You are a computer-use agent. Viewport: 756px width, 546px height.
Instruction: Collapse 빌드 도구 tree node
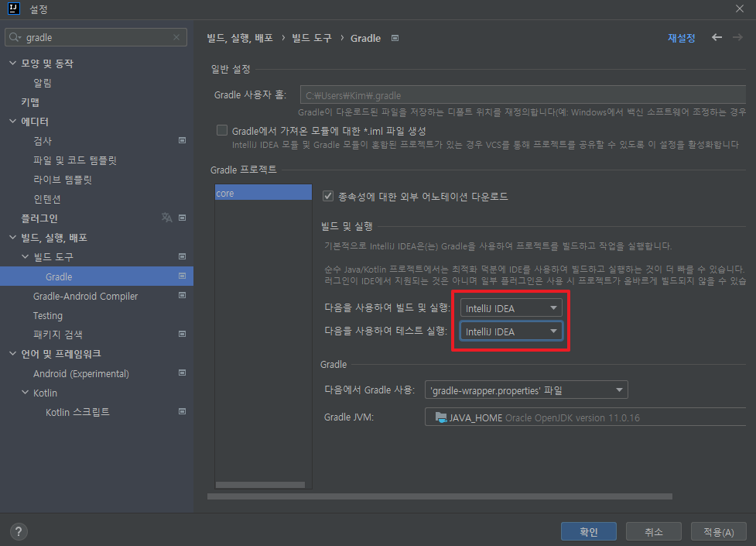(x=26, y=256)
